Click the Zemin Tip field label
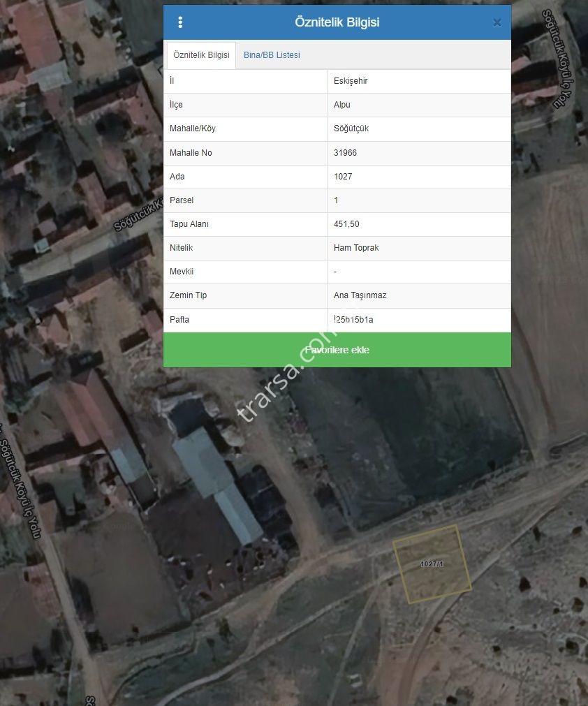This screenshot has width=588, height=706. (x=188, y=295)
